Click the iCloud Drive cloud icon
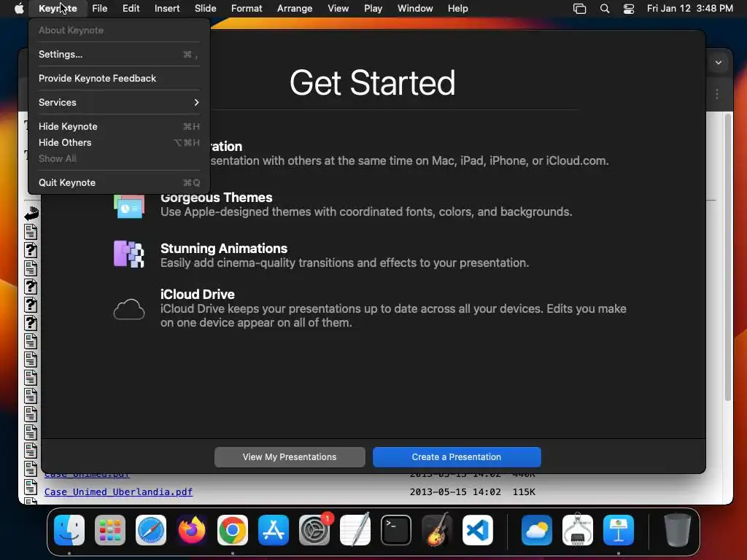 (x=128, y=309)
